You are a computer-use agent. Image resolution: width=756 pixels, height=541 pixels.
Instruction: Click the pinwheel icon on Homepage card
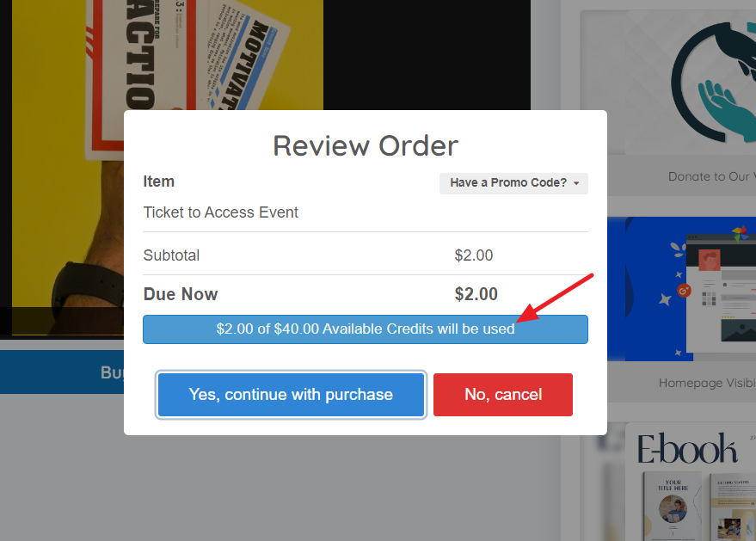tap(740, 232)
